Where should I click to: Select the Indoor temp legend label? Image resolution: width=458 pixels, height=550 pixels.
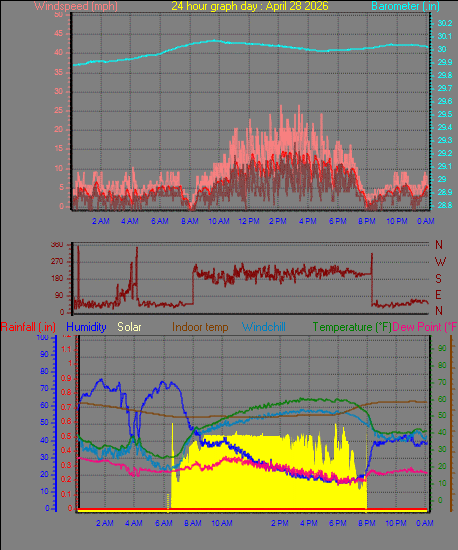200,327
